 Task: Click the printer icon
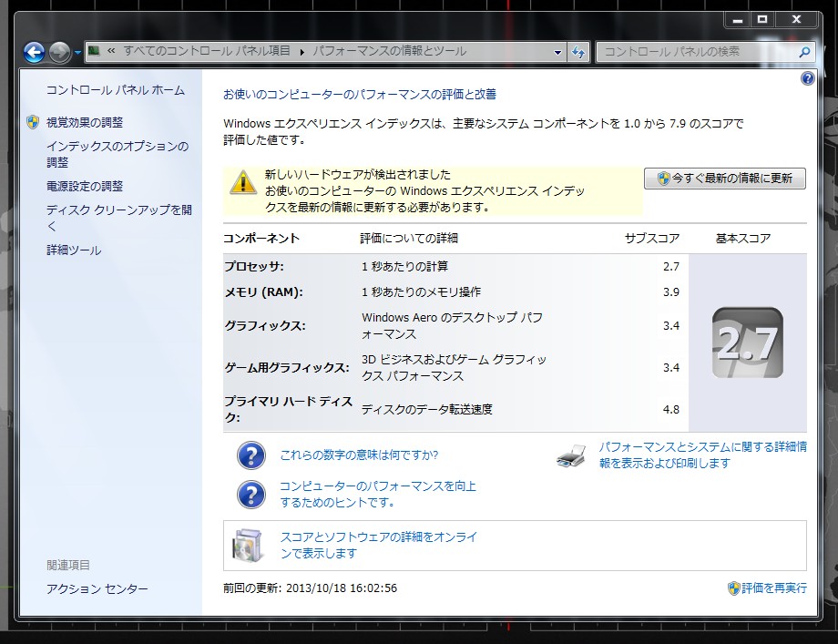coord(571,455)
